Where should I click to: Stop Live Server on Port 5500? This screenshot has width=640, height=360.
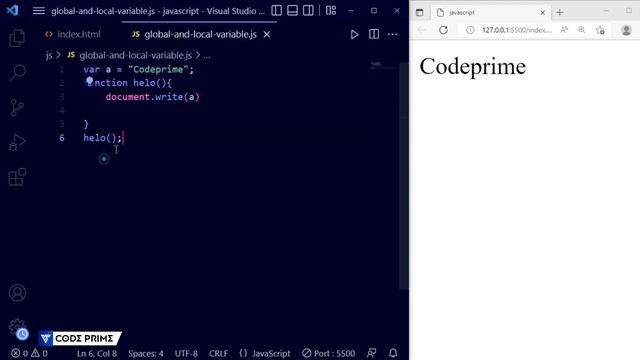click(x=329, y=353)
